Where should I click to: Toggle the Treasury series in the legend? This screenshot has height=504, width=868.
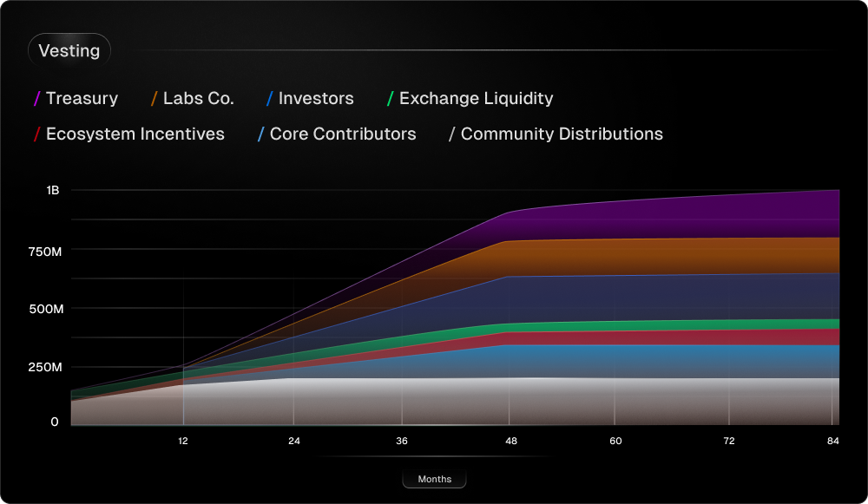[x=76, y=99]
